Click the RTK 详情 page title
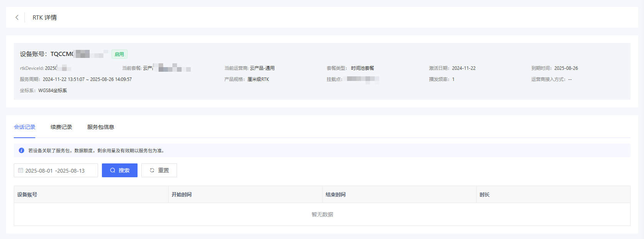This screenshot has height=239, width=644. click(44, 17)
